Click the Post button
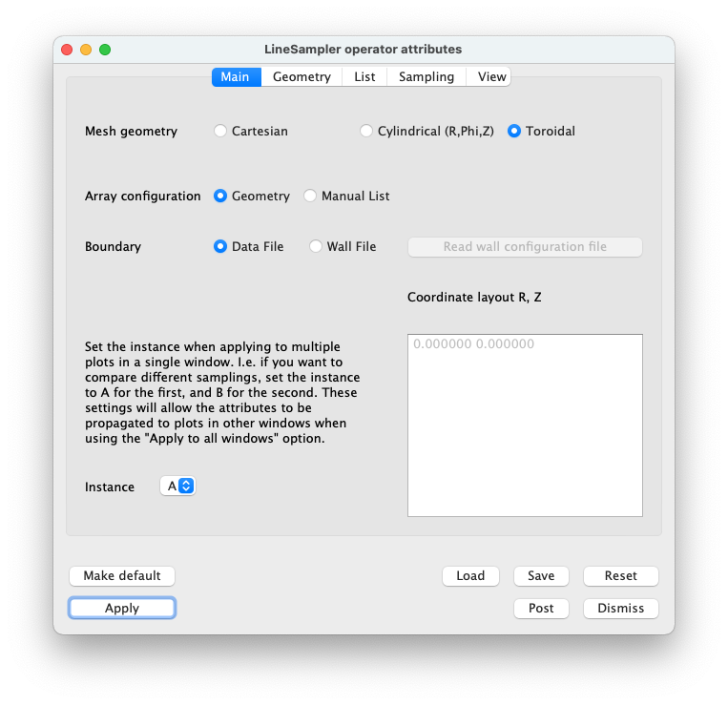This screenshot has height=705, width=728. click(x=541, y=608)
